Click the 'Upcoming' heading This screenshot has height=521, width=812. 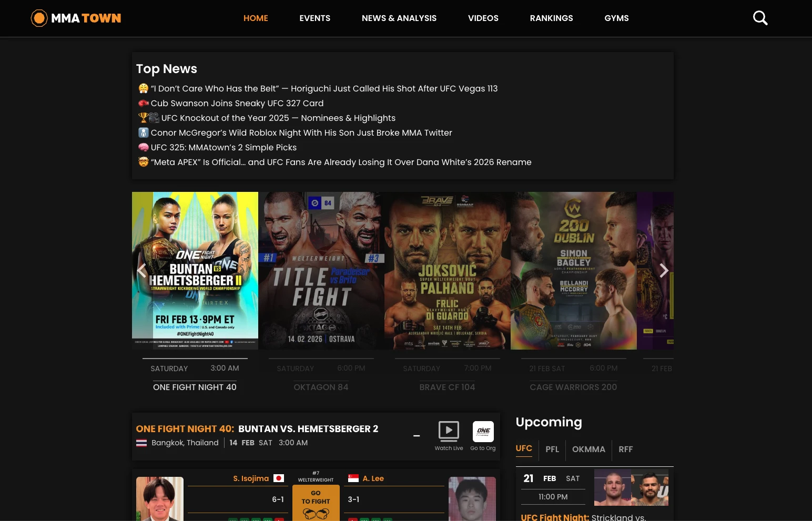click(x=549, y=422)
